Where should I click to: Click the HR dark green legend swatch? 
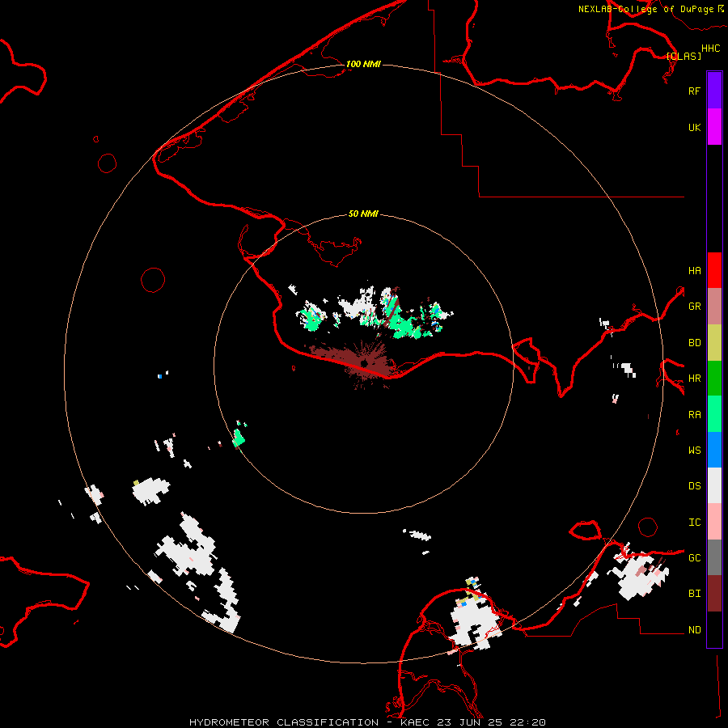pyautogui.click(x=714, y=378)
